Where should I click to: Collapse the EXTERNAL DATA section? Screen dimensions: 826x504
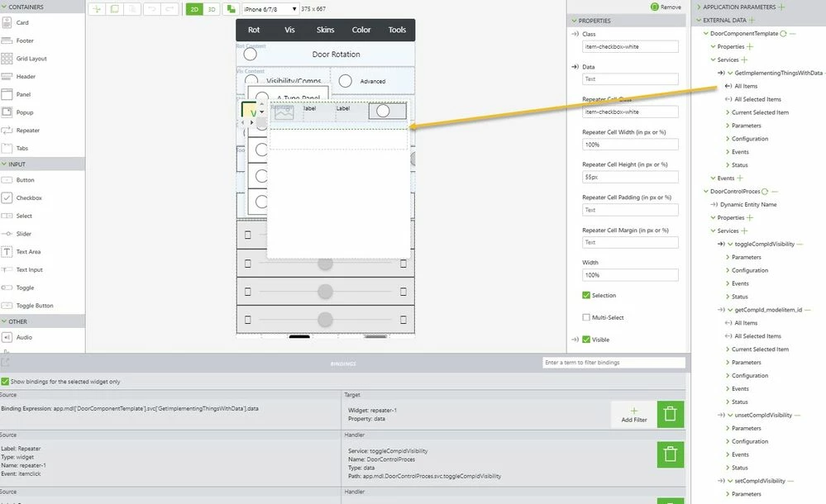(x=699, y=20)
